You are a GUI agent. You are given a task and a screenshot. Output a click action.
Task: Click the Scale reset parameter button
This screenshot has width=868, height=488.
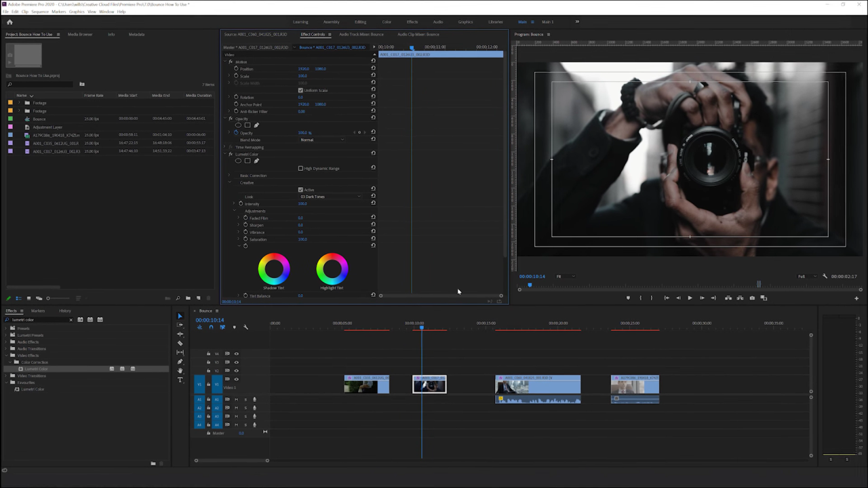[373, 75]
